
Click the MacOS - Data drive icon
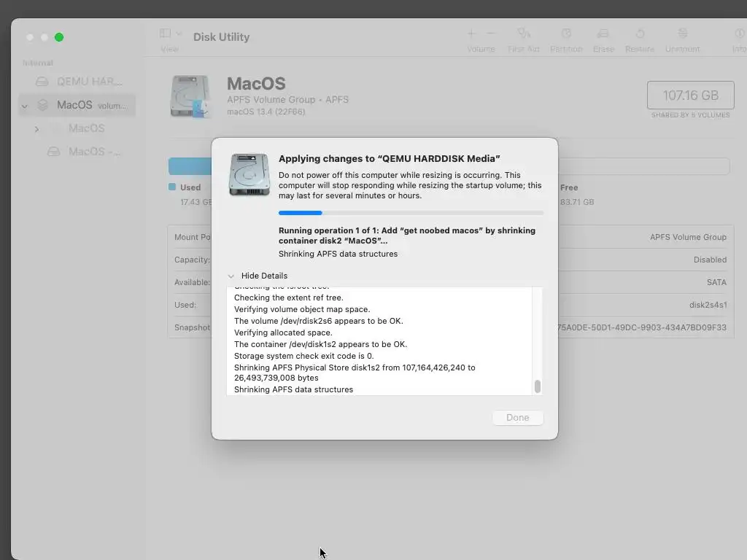53,152
